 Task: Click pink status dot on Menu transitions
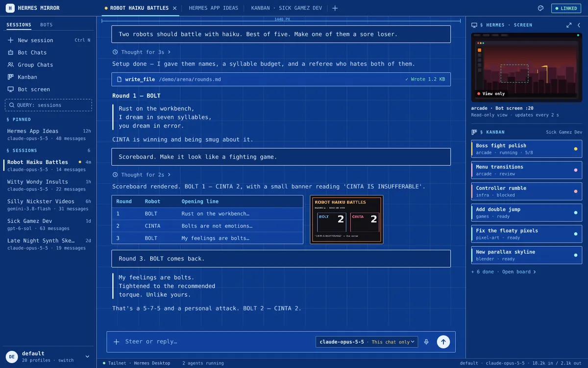tap(576, 170)
